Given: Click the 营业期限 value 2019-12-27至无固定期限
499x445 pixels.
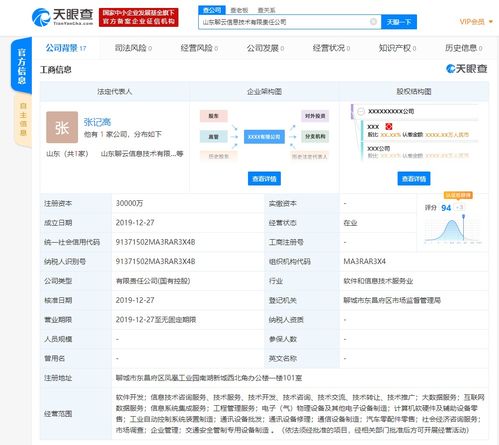Looking at the screenshot, I should pyautogui.click(x=156, y=320).
